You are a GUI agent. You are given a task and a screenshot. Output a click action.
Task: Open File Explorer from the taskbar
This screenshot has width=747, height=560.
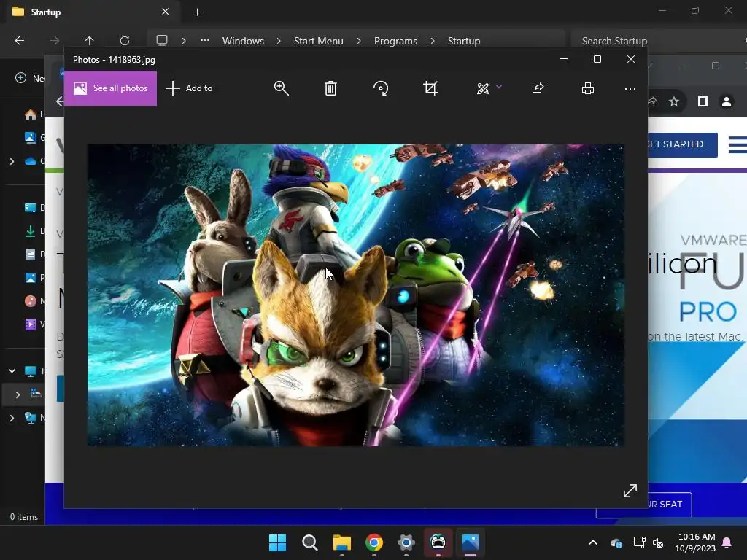tap(342, 542)
